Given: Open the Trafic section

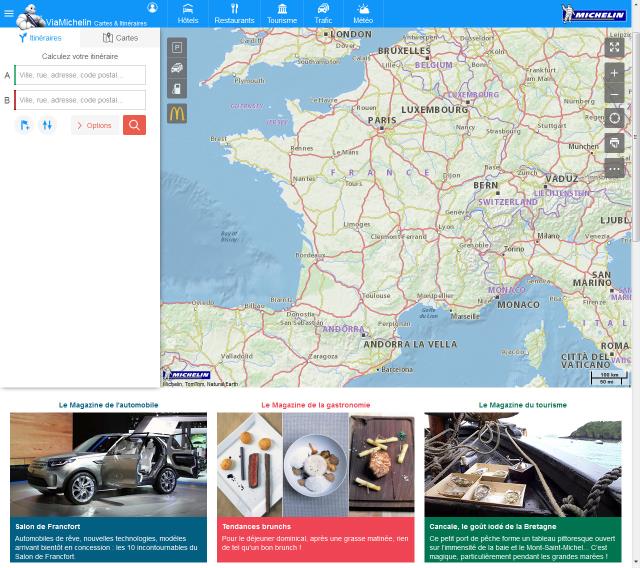Looking at the screenshot, I should click(323, 14).
